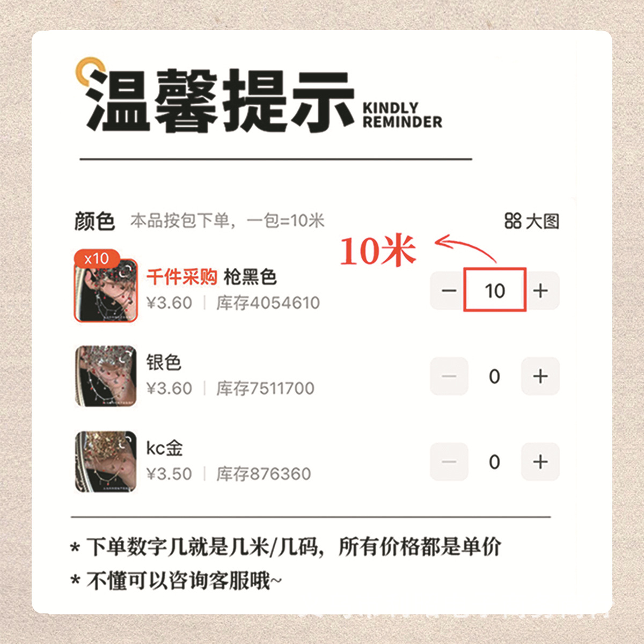Click the x10 badge on first thumbnail

97,258
